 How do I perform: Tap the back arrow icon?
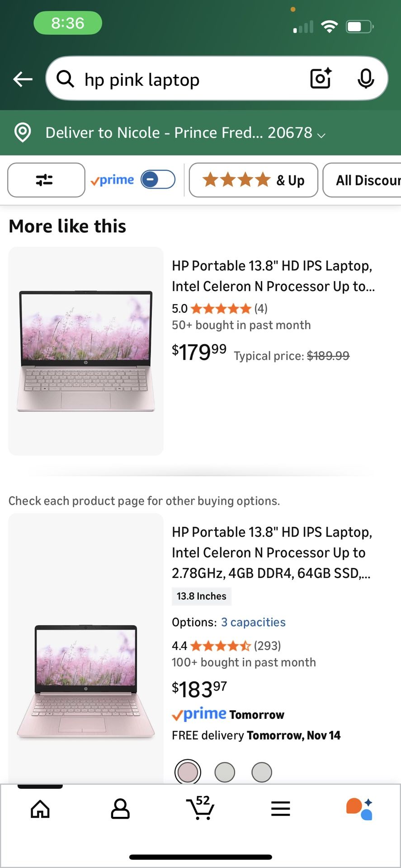tap(23, 80)
